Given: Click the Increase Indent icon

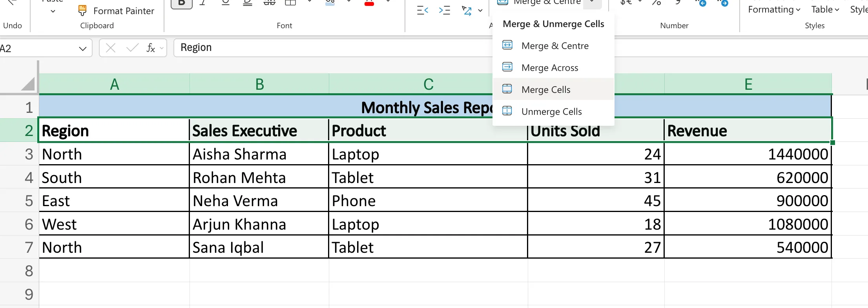Looking at the screenshot, I should pos(444,11).
